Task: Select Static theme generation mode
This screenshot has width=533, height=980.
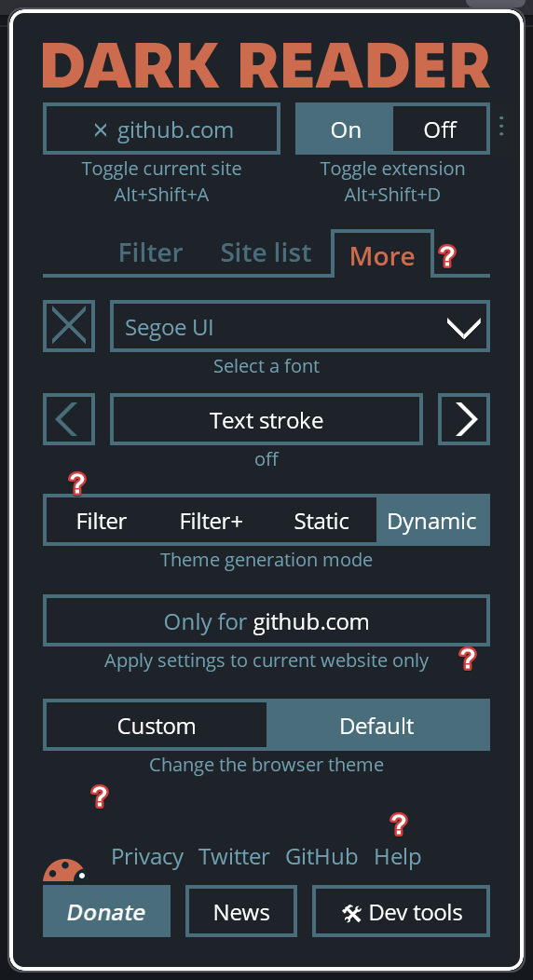Action: coord(321,520)
